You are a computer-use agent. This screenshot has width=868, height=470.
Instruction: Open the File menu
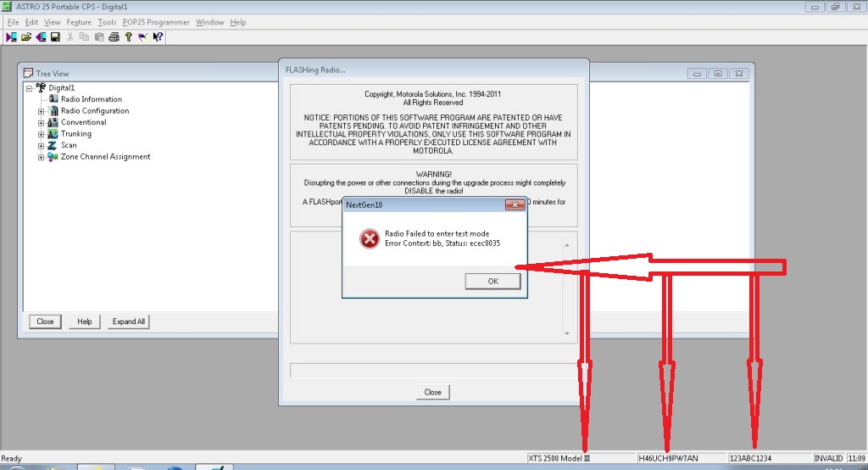pyautogui.click(x=14, y=22)
